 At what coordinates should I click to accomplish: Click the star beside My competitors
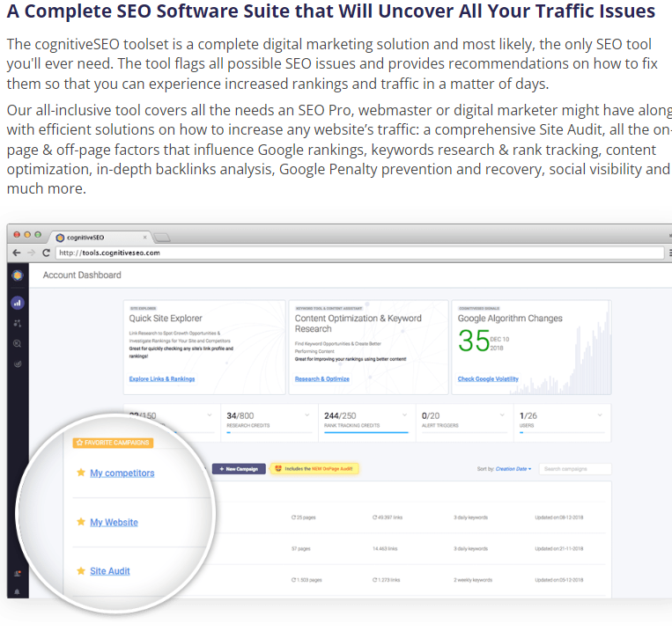coord(80,473)
